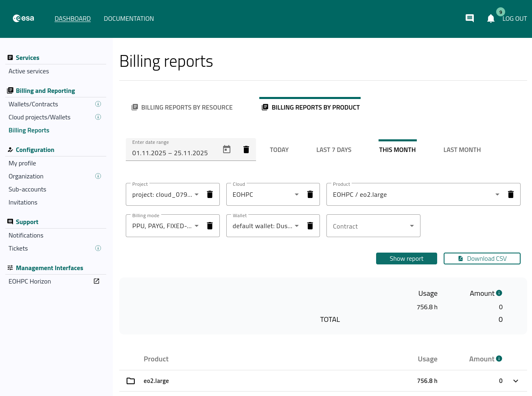Click the info icon beside Wallets/Contracts
This screenshot has height=396, width=532.
tap(98, 104)
